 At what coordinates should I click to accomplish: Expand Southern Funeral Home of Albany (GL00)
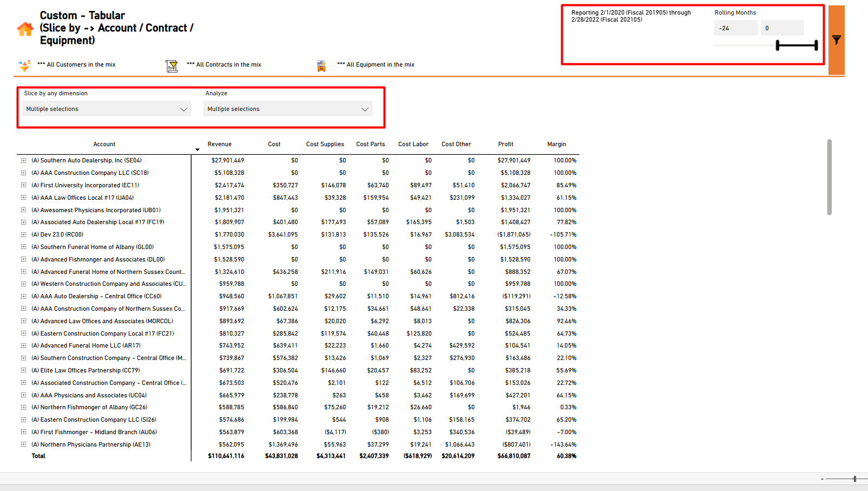(x=24, y=247)
